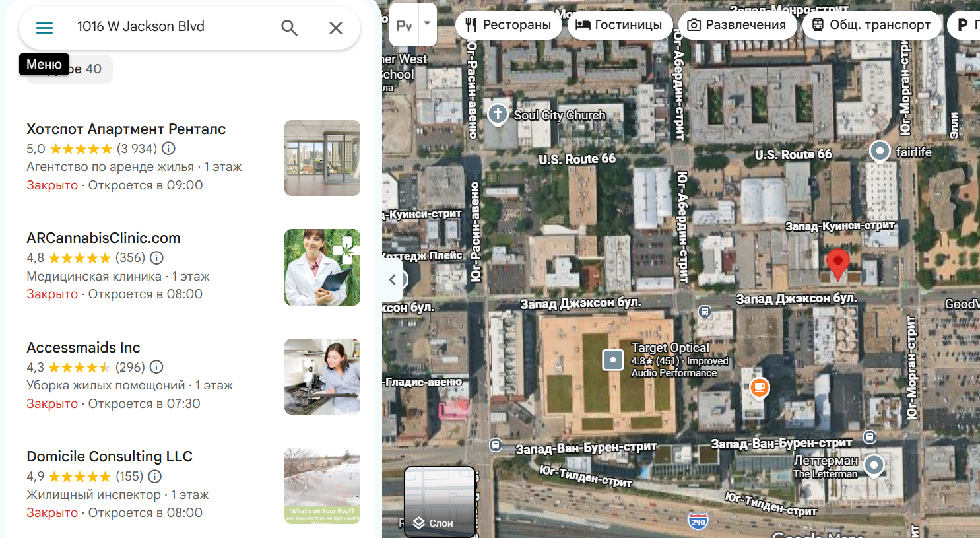
Task: View ARCannabisClinic doctor photo thumbnail
Action: tap(322, 267)
